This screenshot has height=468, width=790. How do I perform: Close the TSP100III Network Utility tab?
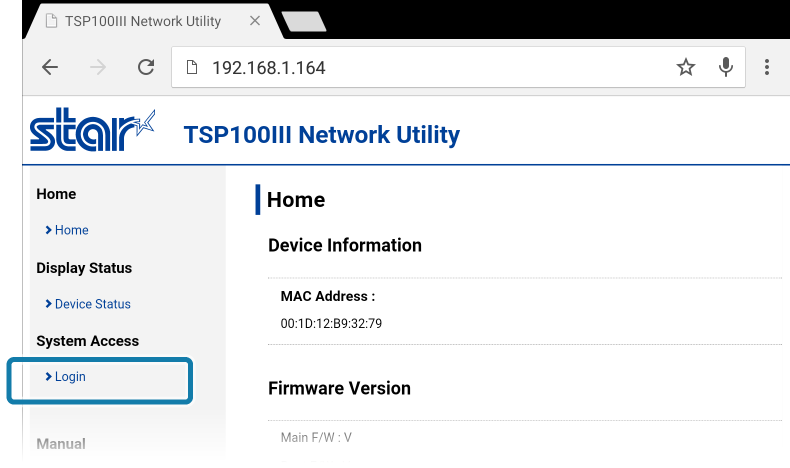(x=255, y=21)
